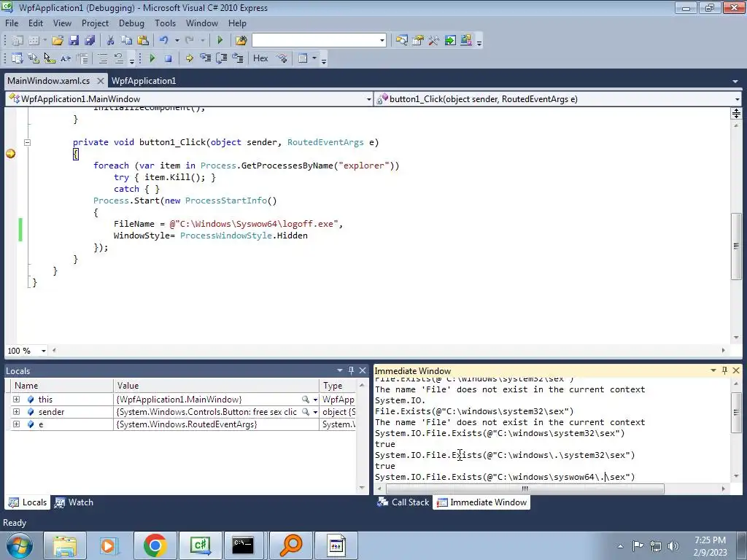The width and height of the screenshot is (747, 560).
Task: Click the Continue green play icon in debug toolbar
Action: [x=152, y=58]
